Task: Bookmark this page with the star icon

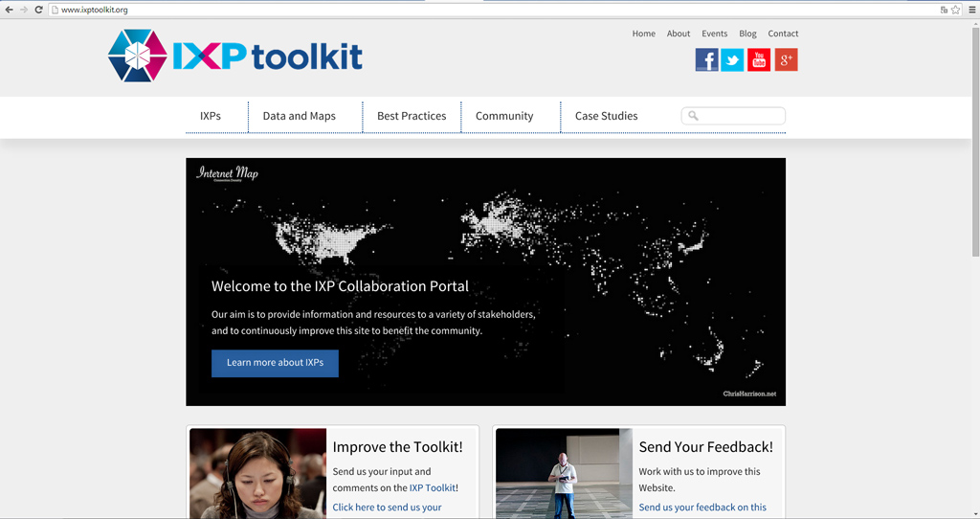Action: 956,10
